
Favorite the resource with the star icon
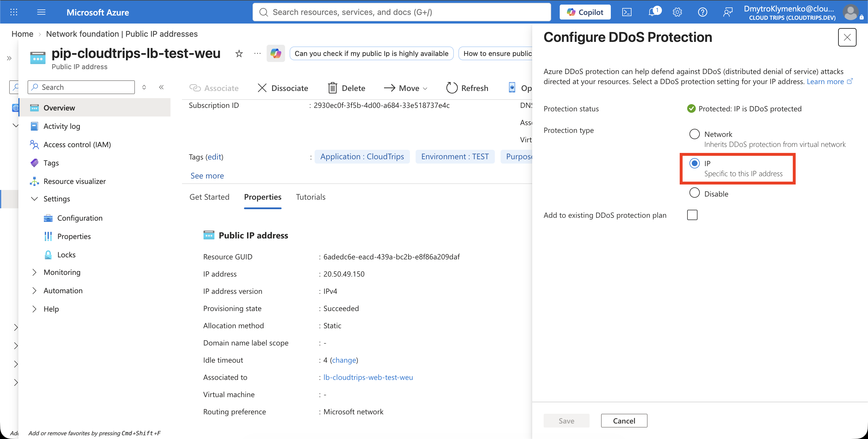[x=239, y=53]
